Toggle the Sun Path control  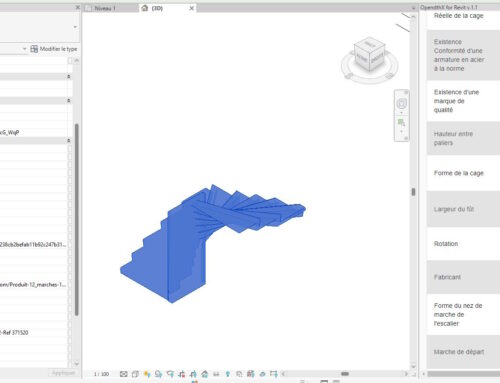coord(147,374)
